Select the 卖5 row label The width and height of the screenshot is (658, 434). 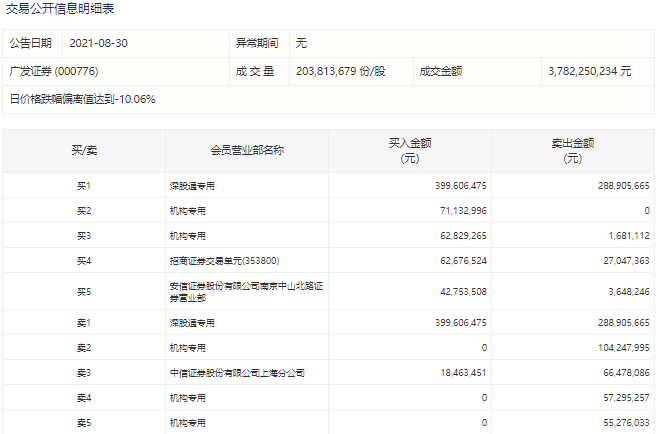[x=84, y=423]
